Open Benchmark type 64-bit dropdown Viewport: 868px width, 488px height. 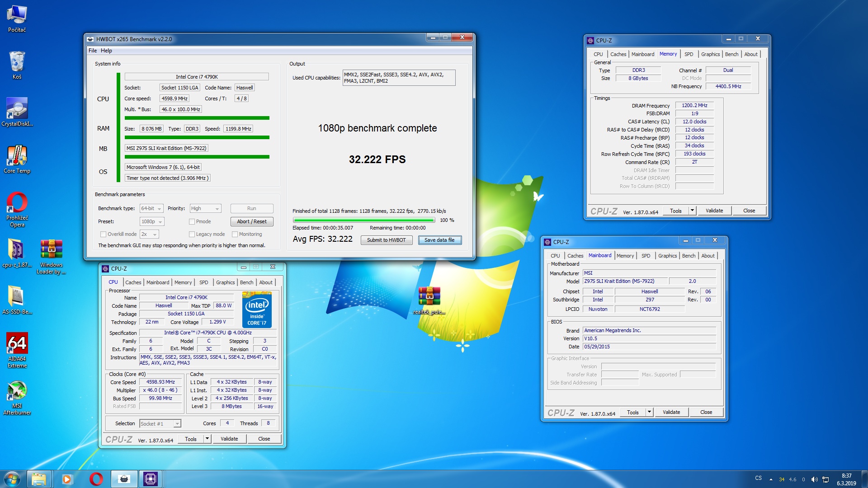point(151,208)
